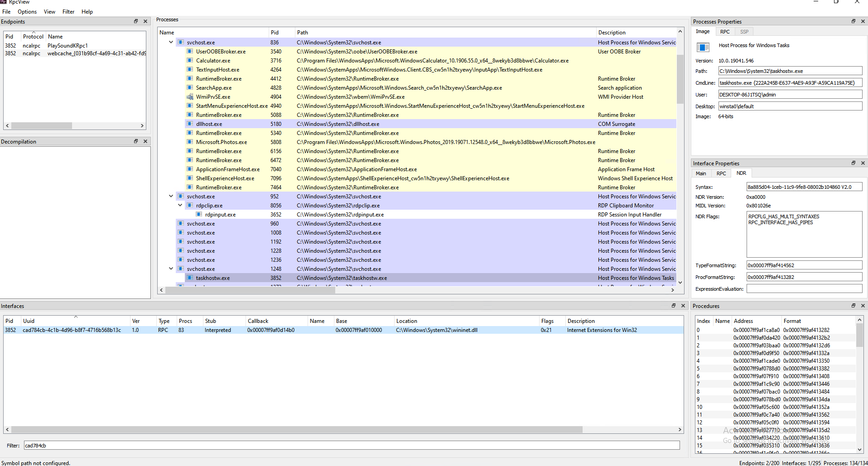Click the taskhostw.exe image icon in properties
This screenshot has height=466, width=868.
(x=703, y=47)
